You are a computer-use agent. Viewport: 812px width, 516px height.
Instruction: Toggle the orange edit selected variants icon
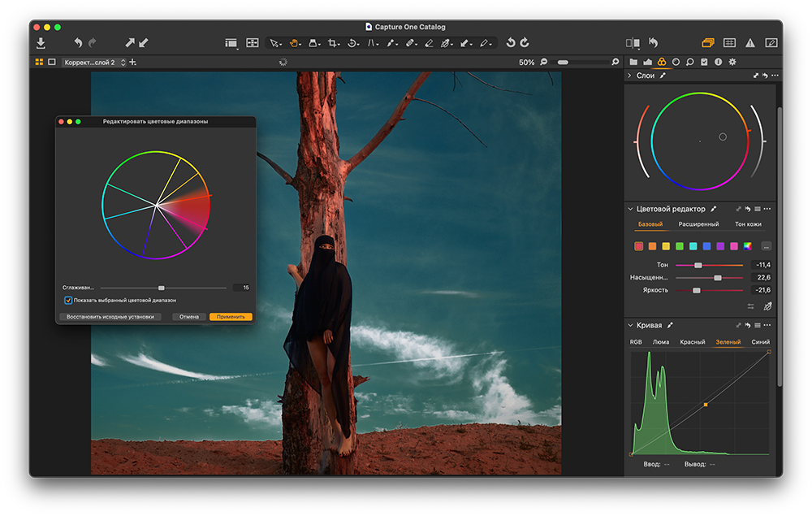(x=708, y=43)
